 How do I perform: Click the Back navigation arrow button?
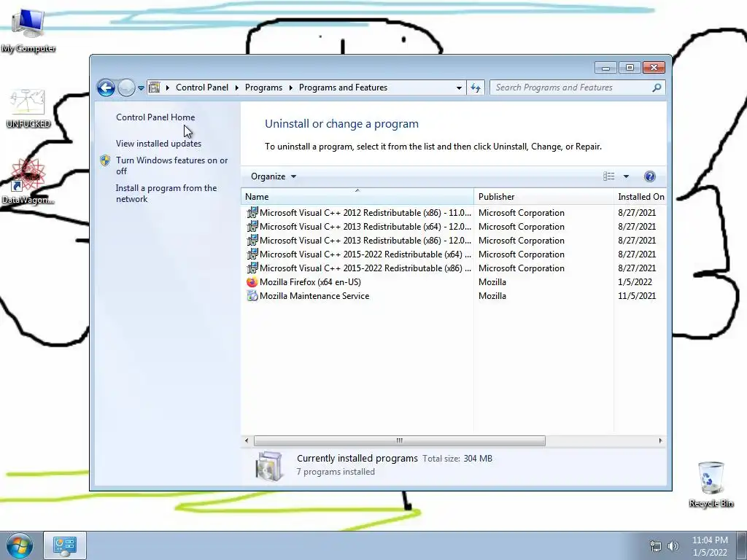coord(106,87)
